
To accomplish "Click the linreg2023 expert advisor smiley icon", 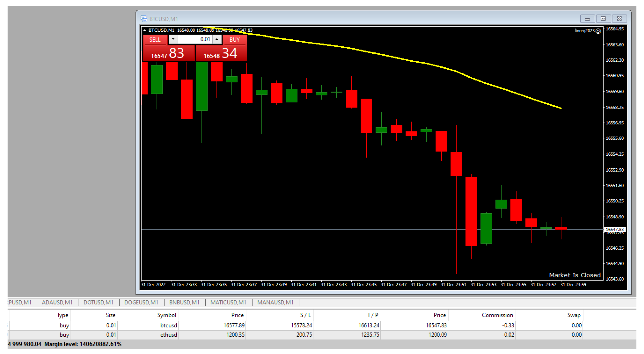I will (598, 31).
